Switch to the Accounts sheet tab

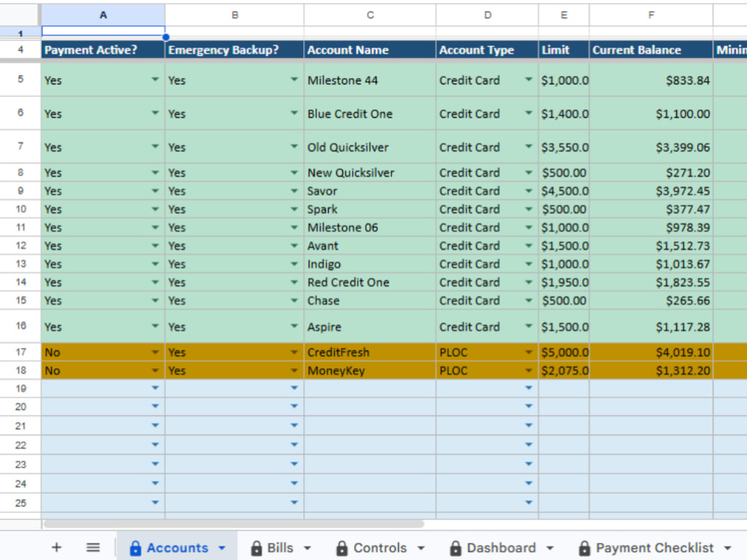coord(177,547)
